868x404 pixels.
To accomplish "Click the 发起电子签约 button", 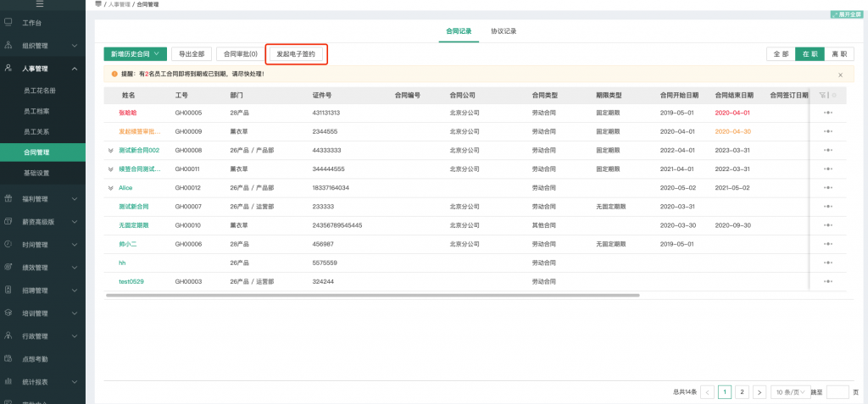I will coord(296,53).
